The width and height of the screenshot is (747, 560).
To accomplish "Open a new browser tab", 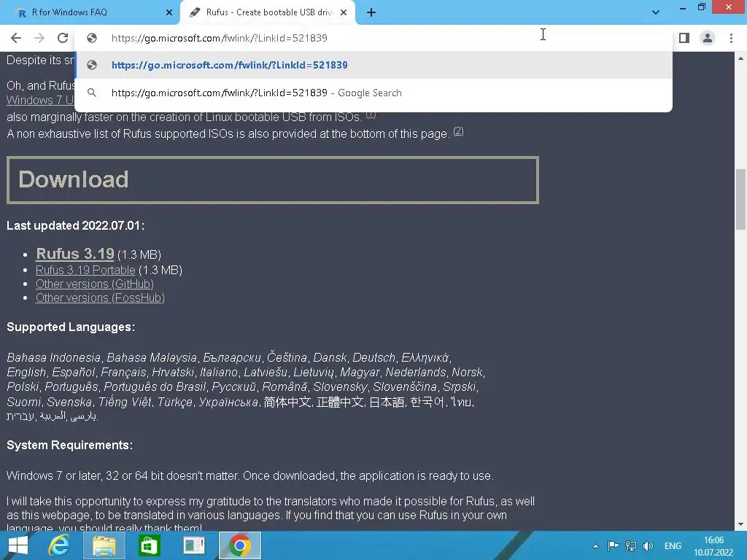I will (x=371, y=12).
